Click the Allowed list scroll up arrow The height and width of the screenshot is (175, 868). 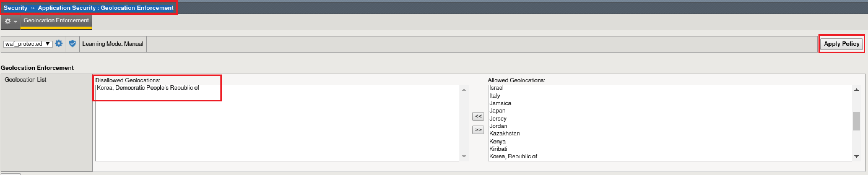[856, 90]
